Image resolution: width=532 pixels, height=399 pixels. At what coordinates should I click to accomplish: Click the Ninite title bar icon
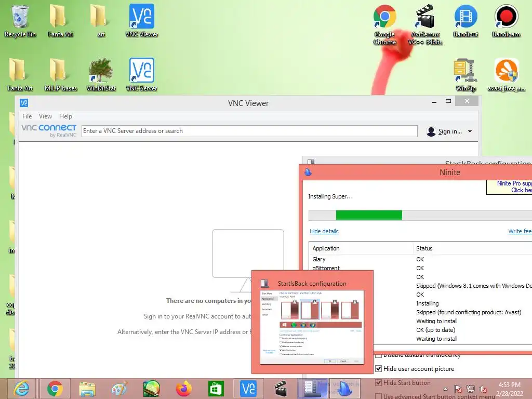pyautogui.click(x=308, y=172)
